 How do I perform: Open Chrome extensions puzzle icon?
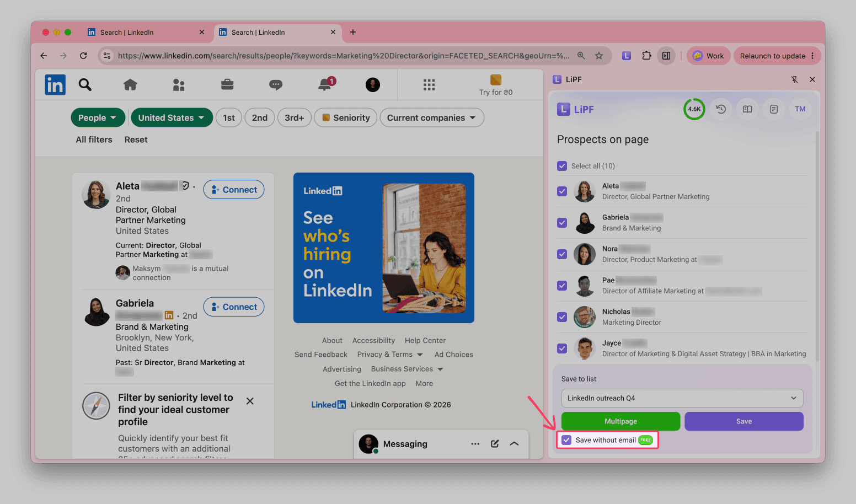click(x=646, y=56)
